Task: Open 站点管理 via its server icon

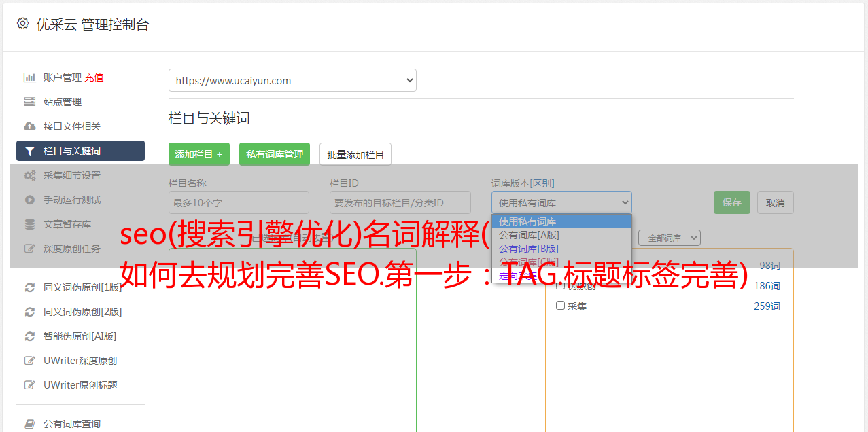Action: (x=30, y=102)
